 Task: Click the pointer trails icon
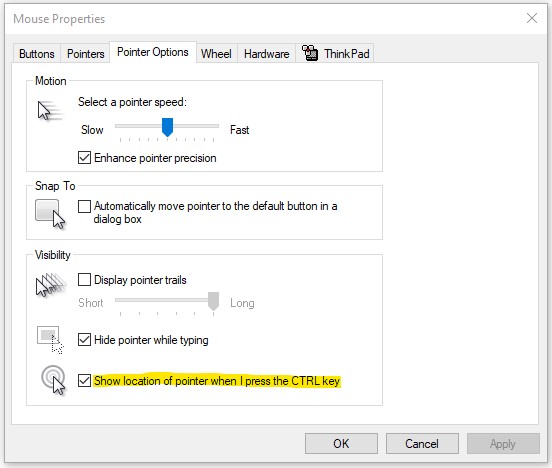[x=50, y=284]
